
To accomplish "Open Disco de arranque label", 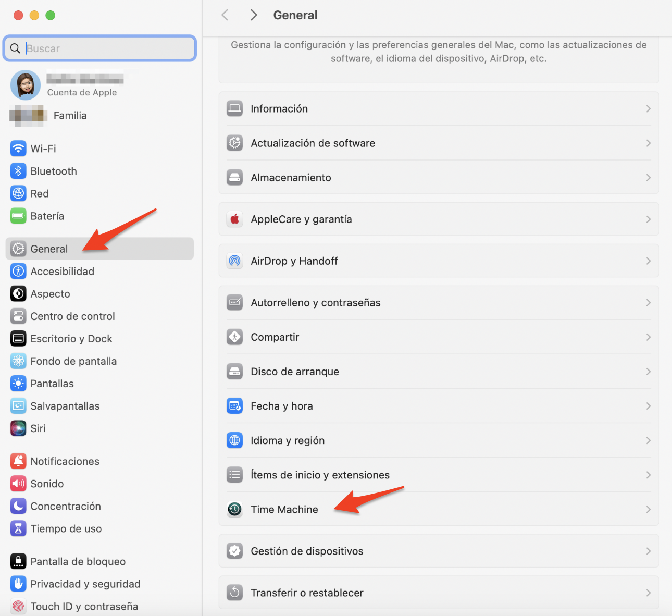I will (295, 371).
